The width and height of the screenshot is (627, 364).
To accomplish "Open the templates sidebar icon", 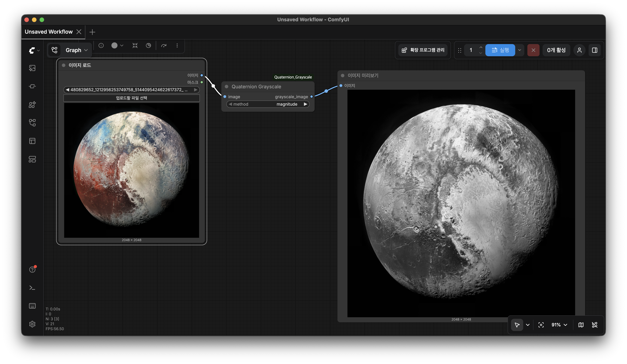I will (32, 141).
